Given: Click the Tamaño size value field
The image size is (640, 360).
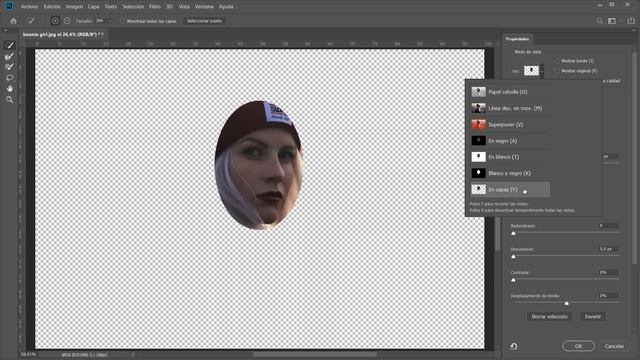Looking at the screenshot, I should click(x=100, y=21).
